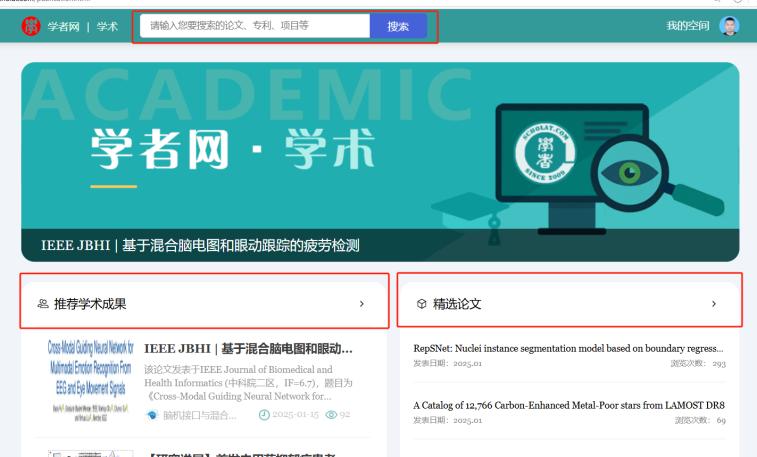Open the 推荐学术成果 section heading
The height and width of the screenshot is (457, 757).
90,304
